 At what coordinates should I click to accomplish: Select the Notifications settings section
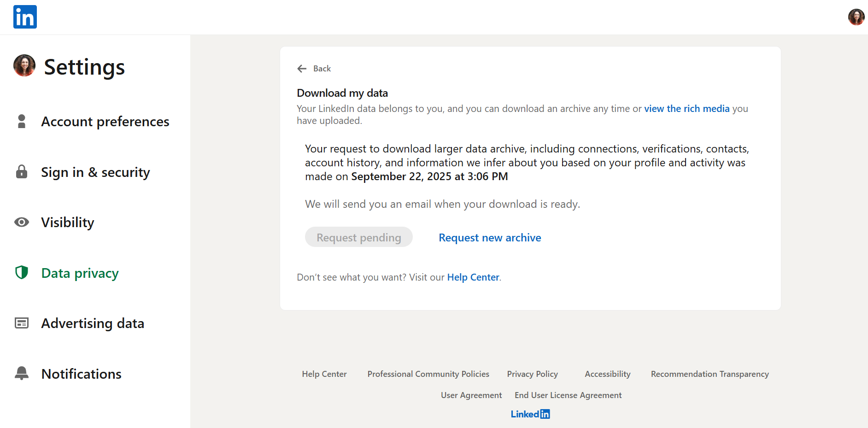click(82, 374)
